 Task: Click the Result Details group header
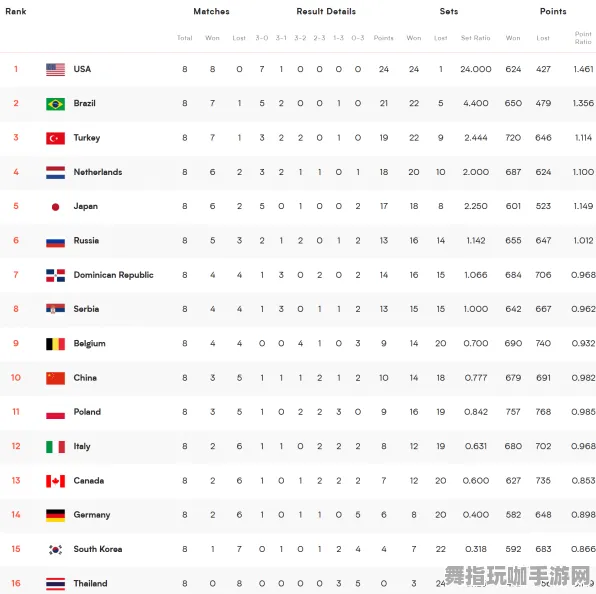[326, 11]
